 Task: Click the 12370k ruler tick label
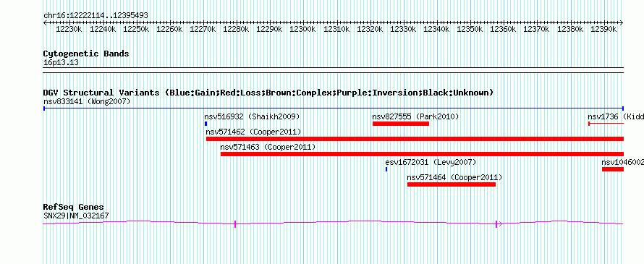(537, 29)
